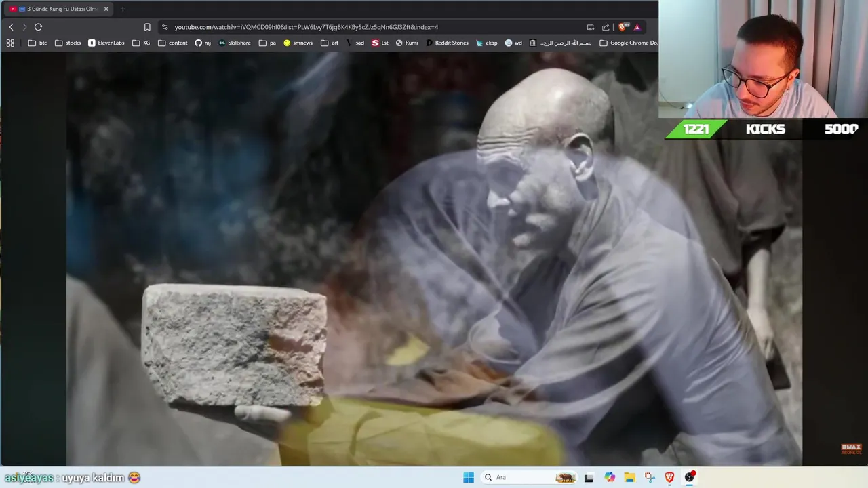Open Snipping Tool from the taskbar

coord(650,477)
